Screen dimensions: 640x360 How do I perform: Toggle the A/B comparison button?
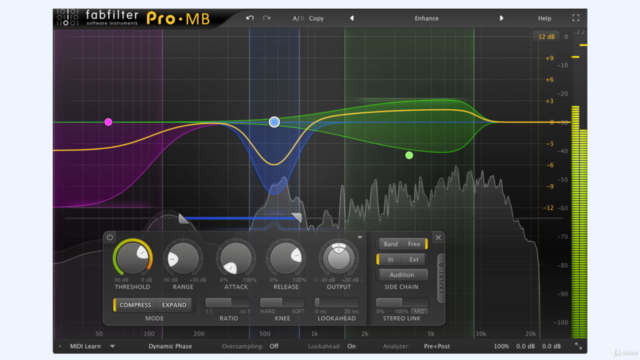298,18
